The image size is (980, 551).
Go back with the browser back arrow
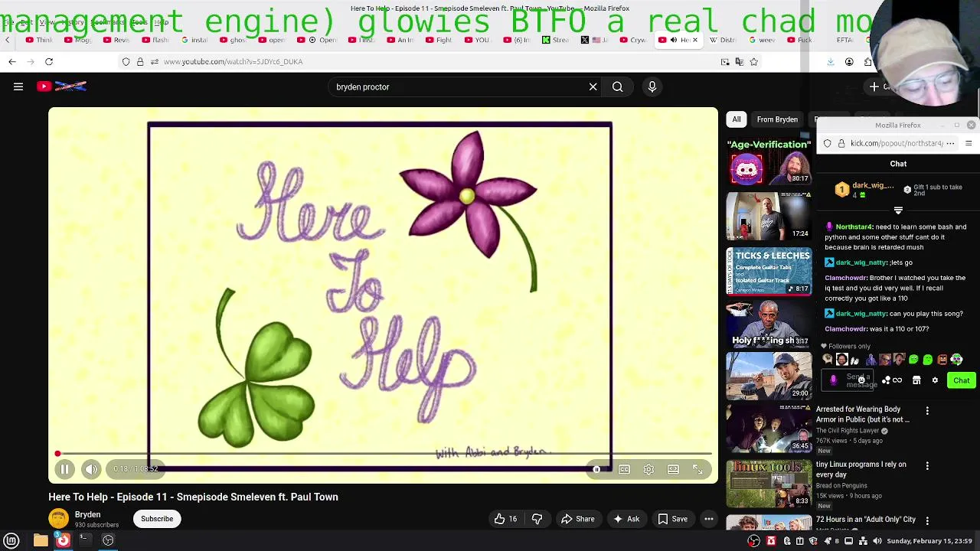coord(12,61)
